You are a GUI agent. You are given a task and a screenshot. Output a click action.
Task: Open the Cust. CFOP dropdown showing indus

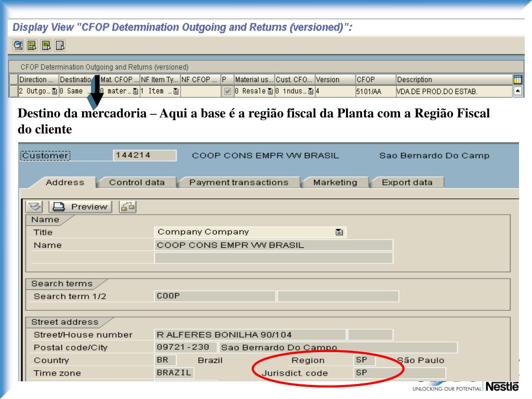[x=311, y=91]
